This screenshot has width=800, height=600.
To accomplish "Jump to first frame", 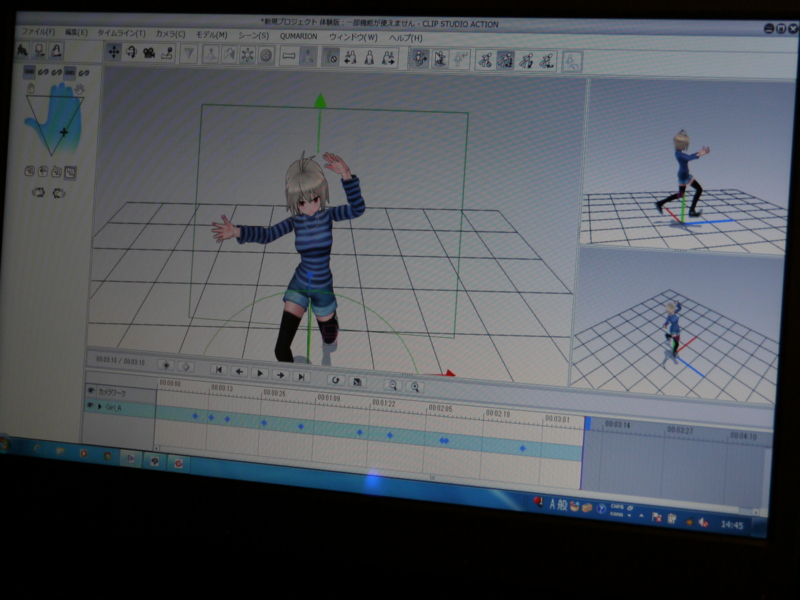I will pyautogui.click(x=218, y=370).
